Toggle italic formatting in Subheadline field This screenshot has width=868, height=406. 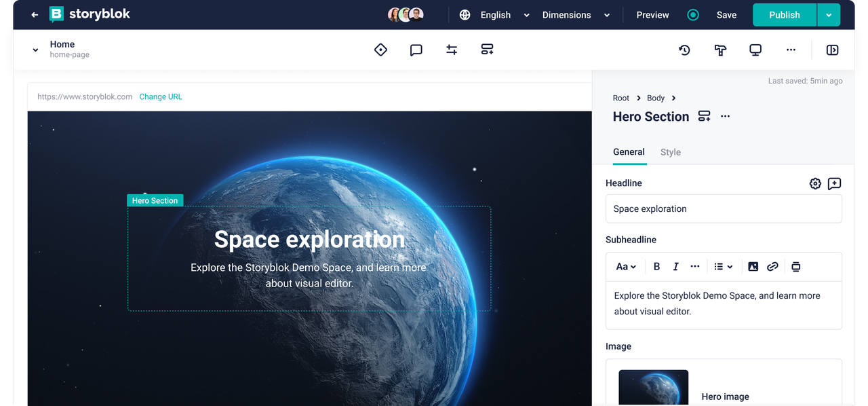coord(675,266)
